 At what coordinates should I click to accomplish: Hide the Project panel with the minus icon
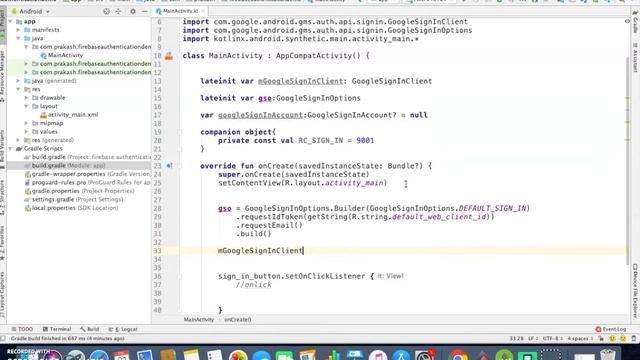[x=144, y=11]
